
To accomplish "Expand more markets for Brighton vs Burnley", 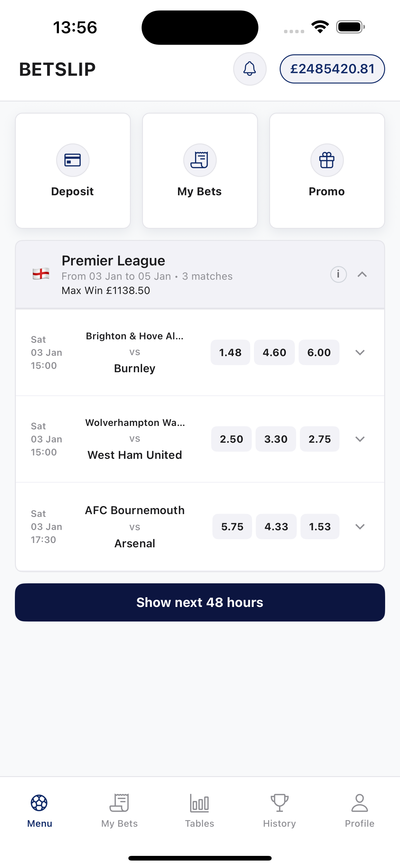I will (x=360, y=352).
